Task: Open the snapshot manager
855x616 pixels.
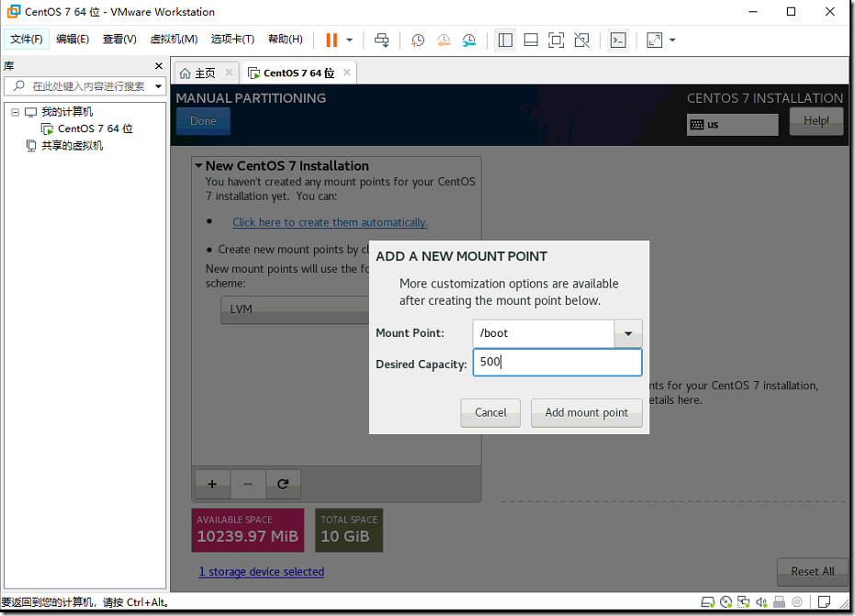Action: (469, 39)
